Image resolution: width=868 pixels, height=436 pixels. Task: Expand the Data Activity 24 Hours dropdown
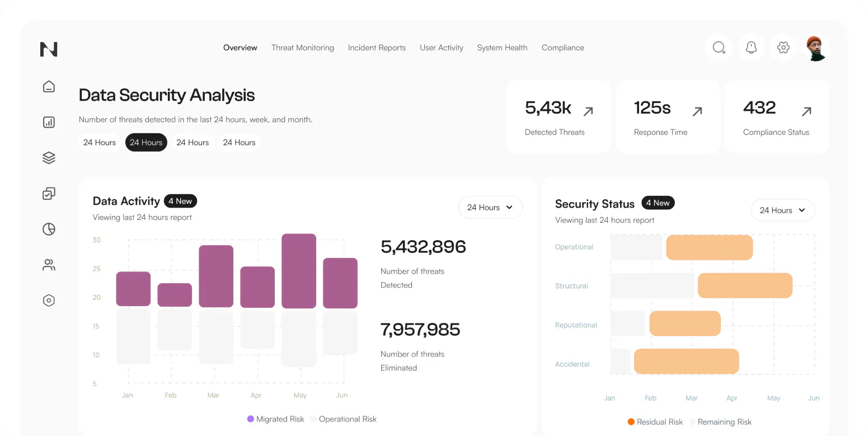pyautogui.click(x=490, y=208)
